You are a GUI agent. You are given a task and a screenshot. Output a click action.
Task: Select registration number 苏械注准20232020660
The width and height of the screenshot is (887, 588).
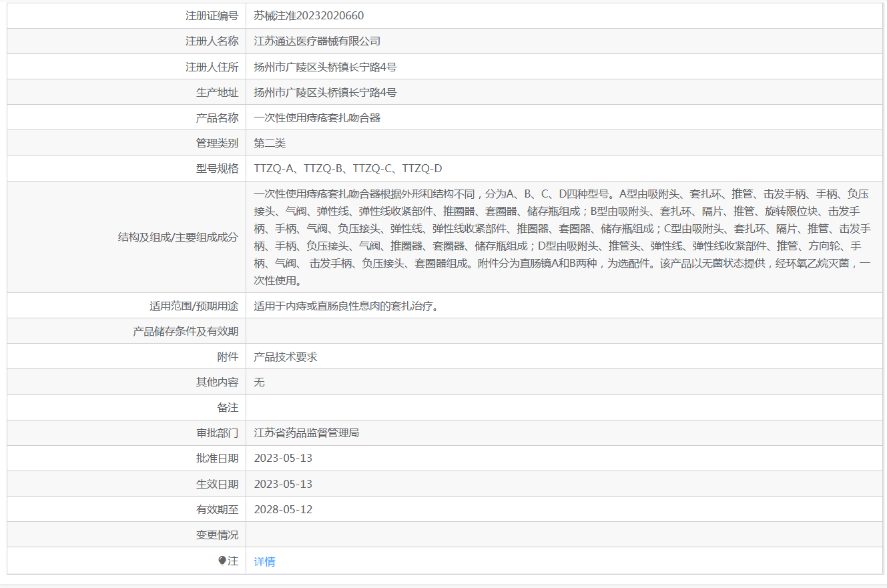coord(309,15)
